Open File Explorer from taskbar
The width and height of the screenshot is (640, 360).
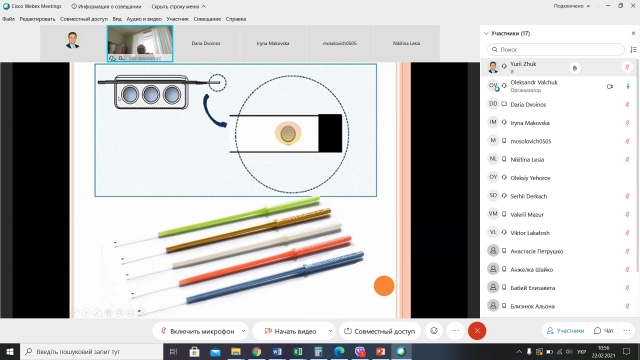(236, 351)
